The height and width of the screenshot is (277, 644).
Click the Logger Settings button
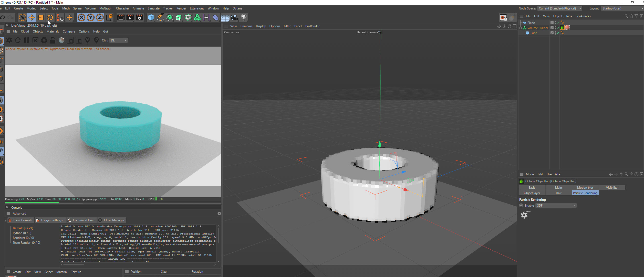coord(50,220)
